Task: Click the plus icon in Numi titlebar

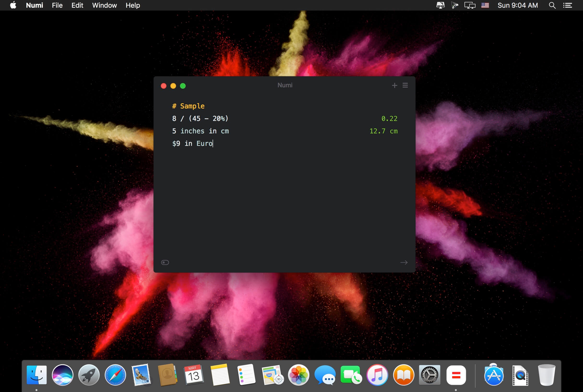Action: click(394, 85)
